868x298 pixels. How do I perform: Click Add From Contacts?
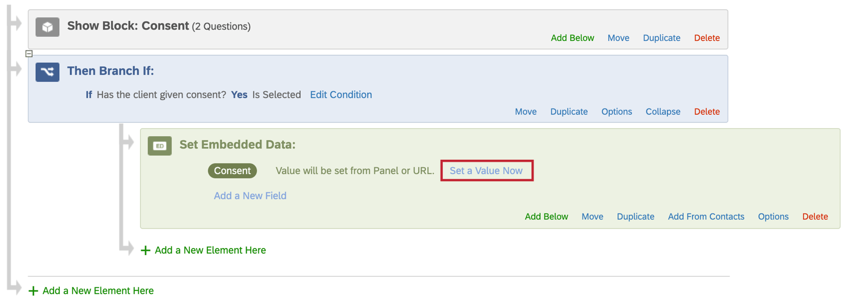[706, 217]
